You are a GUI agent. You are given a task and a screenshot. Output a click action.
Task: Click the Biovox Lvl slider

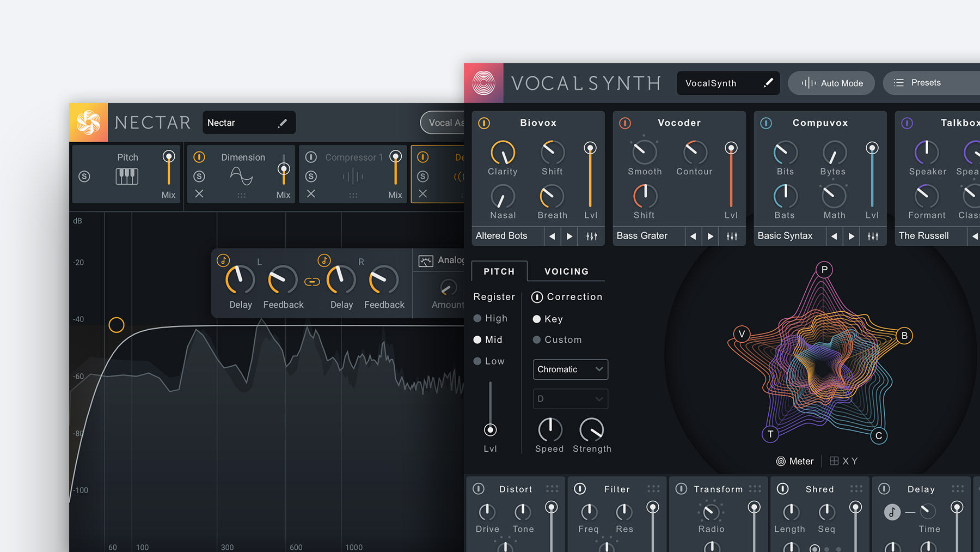click(x=590, y=174)
